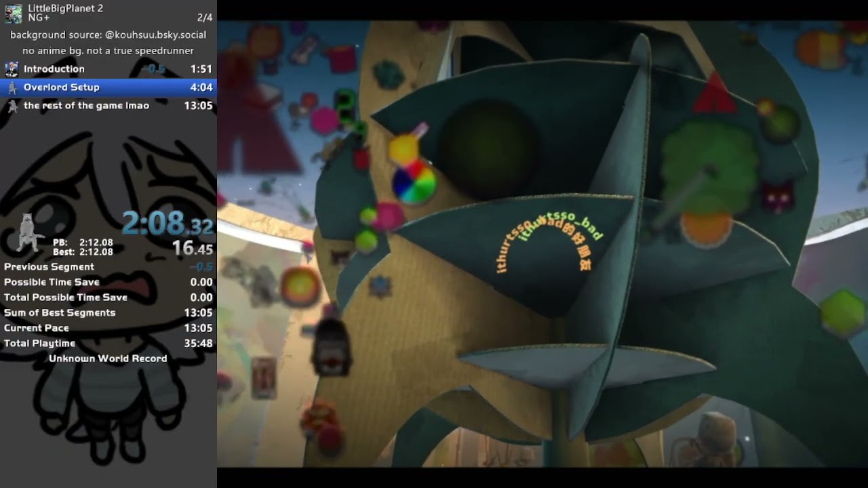Click the Possible Time Save row

pos(108,282)
